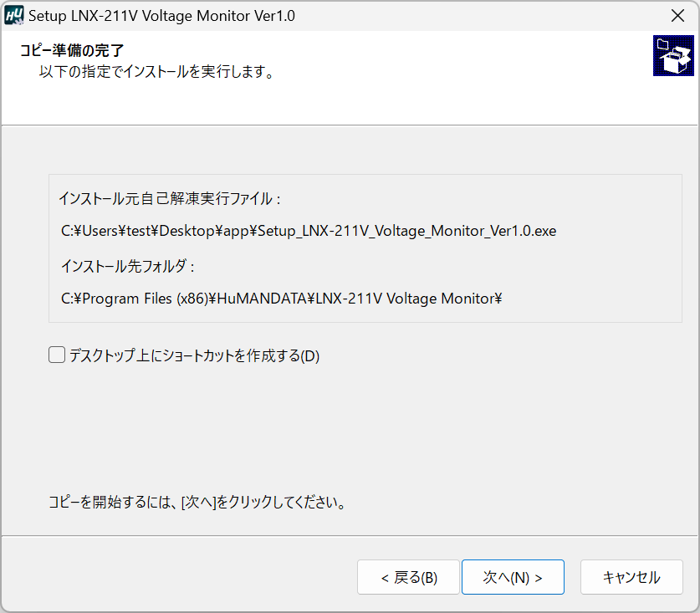
Task: Close the Setup LNX-211V window
Action: coord(677,16)
